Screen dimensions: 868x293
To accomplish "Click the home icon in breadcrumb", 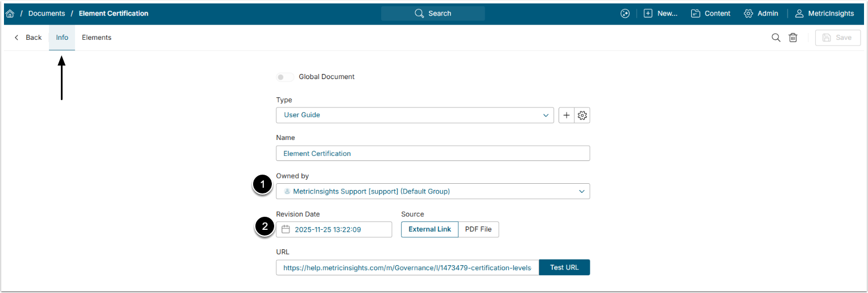I will 10,14.
